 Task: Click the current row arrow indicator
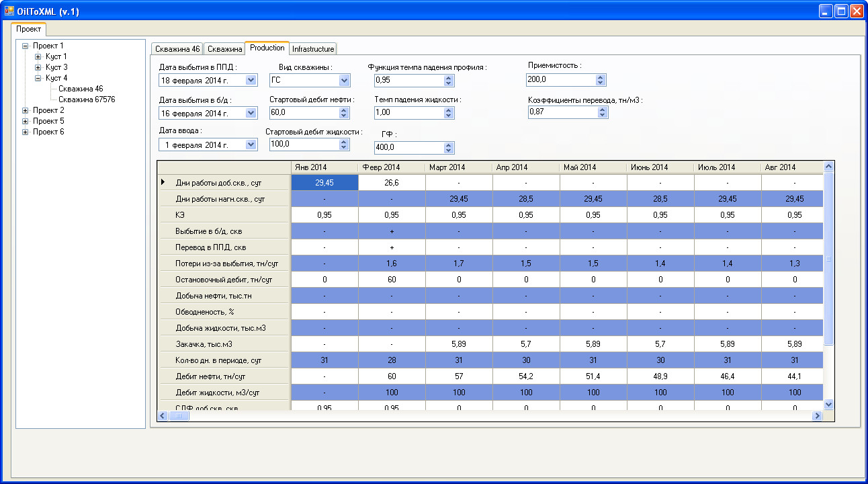(163, 182)
